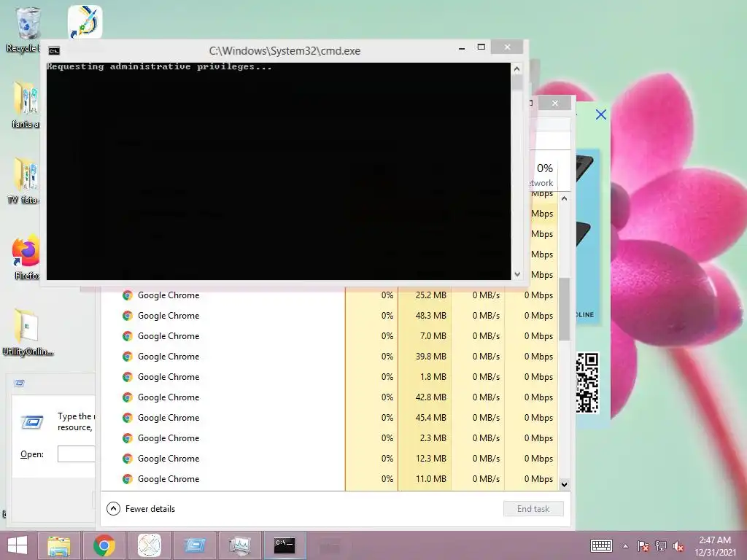This screenshot has width=747, height=560.
Task: Select the 'TV fata' desktop folder
Action: [x=24, y=180]
